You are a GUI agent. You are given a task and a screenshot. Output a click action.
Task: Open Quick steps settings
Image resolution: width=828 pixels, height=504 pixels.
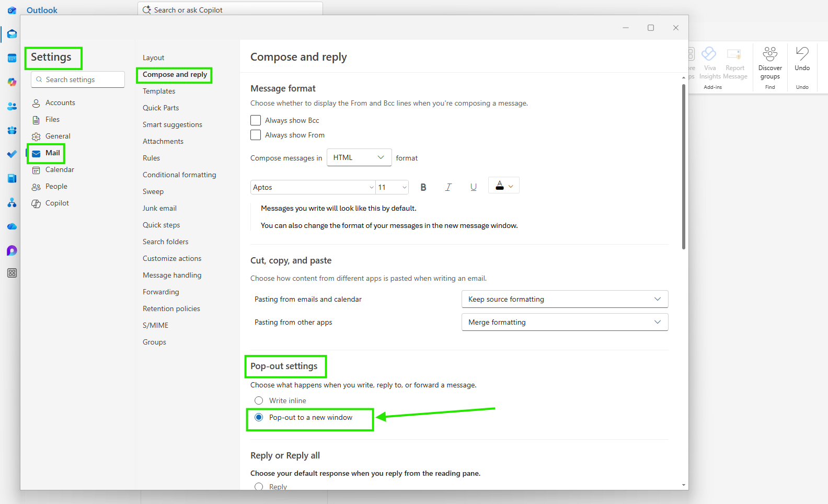(x=162, y=225)
